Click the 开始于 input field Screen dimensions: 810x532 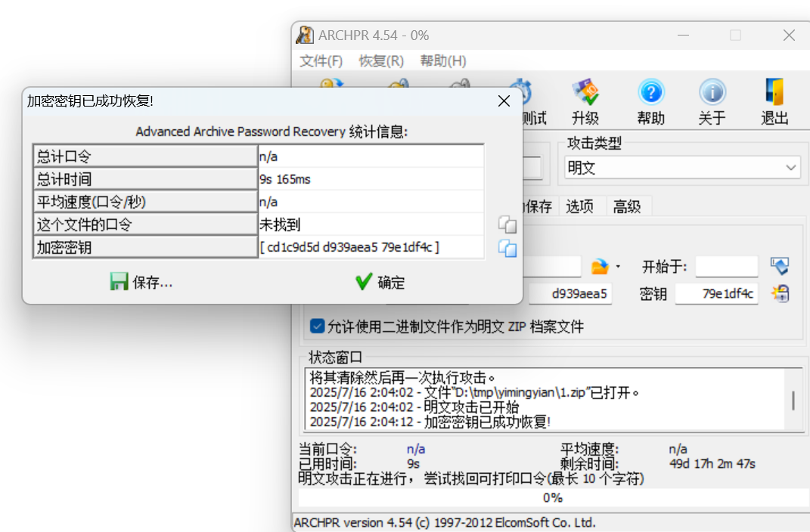coord(726,267)
